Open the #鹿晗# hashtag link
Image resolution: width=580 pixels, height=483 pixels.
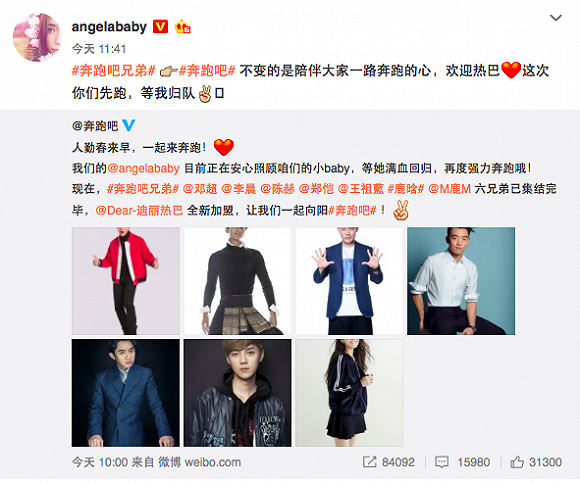[x=405, y=189]
